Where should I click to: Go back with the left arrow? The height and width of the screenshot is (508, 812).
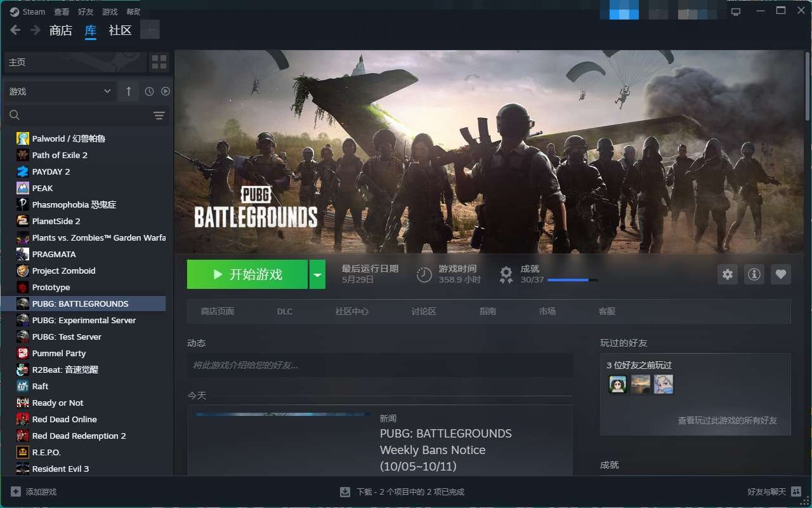tap(15, 30)
